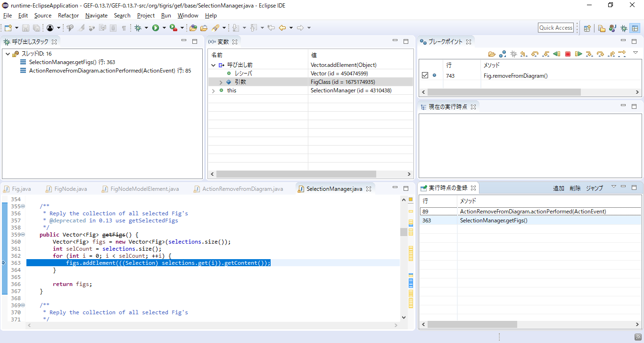Open the Window menu
Screen dimensions: 644x343
tap(188, 16)
